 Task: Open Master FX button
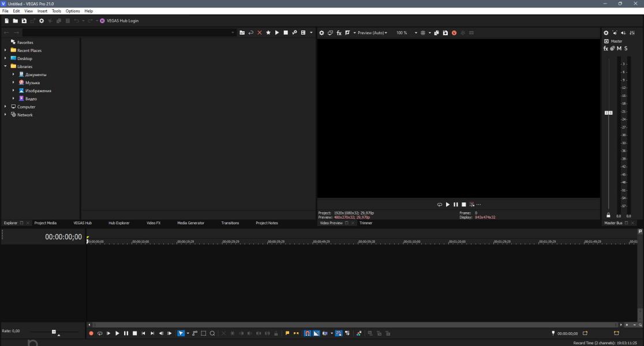605,48
